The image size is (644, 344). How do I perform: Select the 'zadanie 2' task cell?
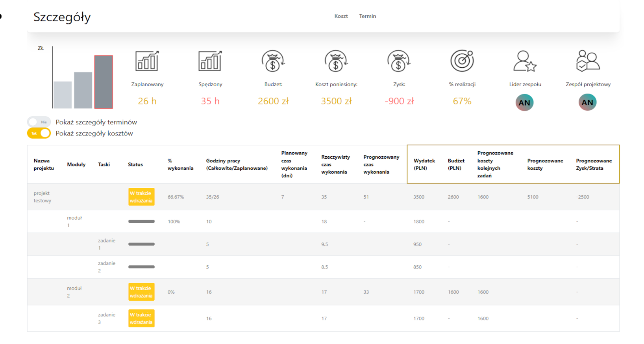(107, 267)
